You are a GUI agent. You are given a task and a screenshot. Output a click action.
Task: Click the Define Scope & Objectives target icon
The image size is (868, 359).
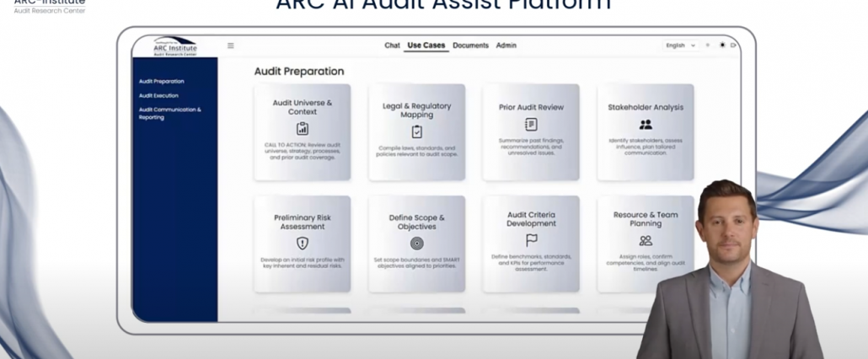coord(417,244)
